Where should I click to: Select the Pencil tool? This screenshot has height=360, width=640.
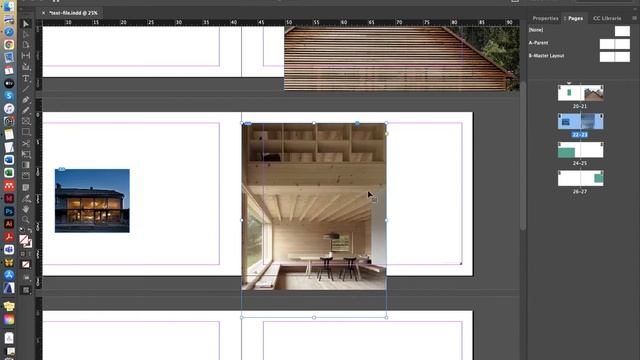26,110
